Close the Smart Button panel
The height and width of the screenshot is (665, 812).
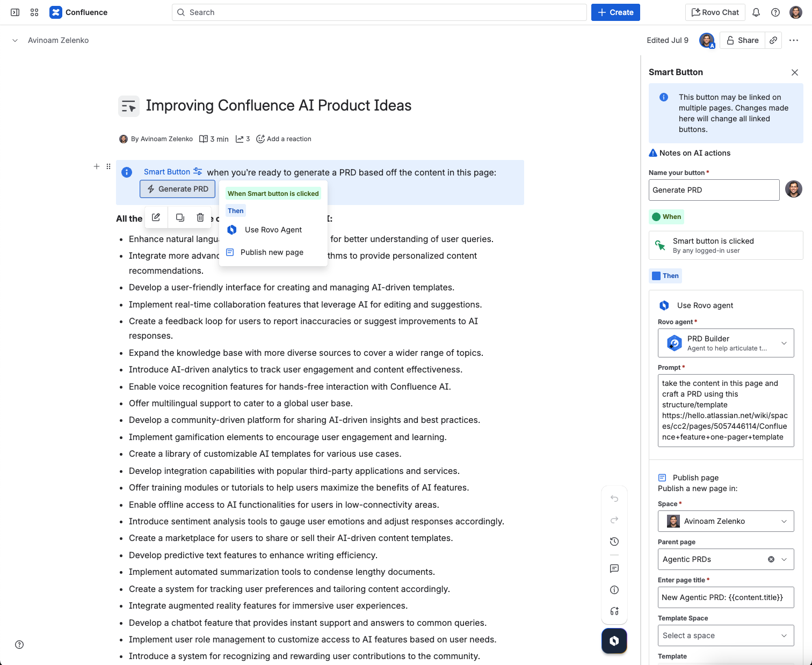tap(795, 72)
